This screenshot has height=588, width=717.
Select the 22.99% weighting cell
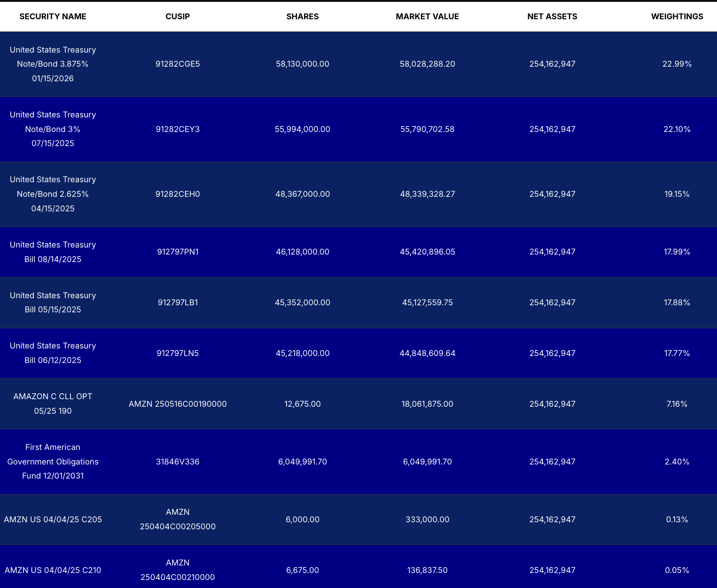[x=677, y=64]
